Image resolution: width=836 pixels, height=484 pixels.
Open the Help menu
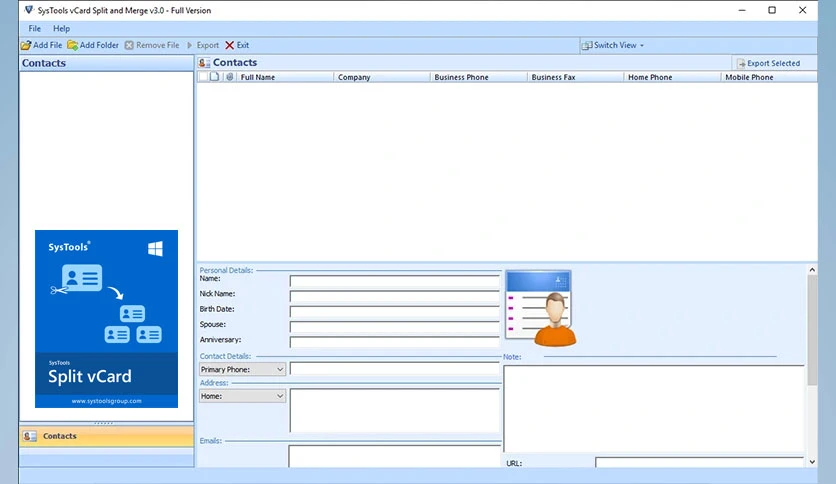click(61, 29)
